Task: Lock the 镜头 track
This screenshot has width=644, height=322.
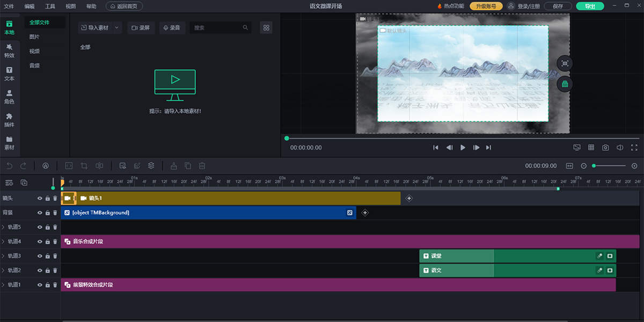Action: coord(47,199)
